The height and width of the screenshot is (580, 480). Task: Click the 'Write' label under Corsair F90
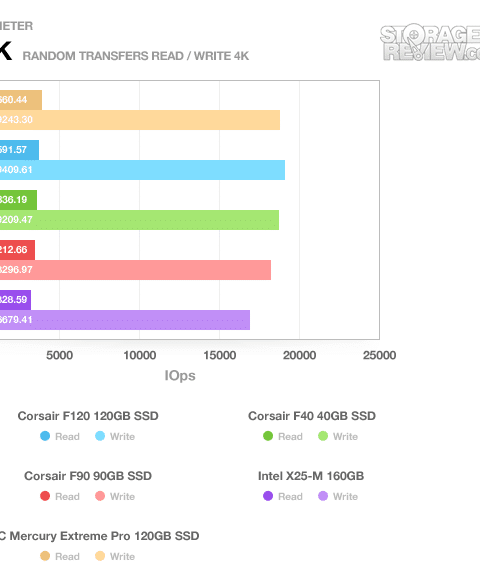tap(122, 496)
